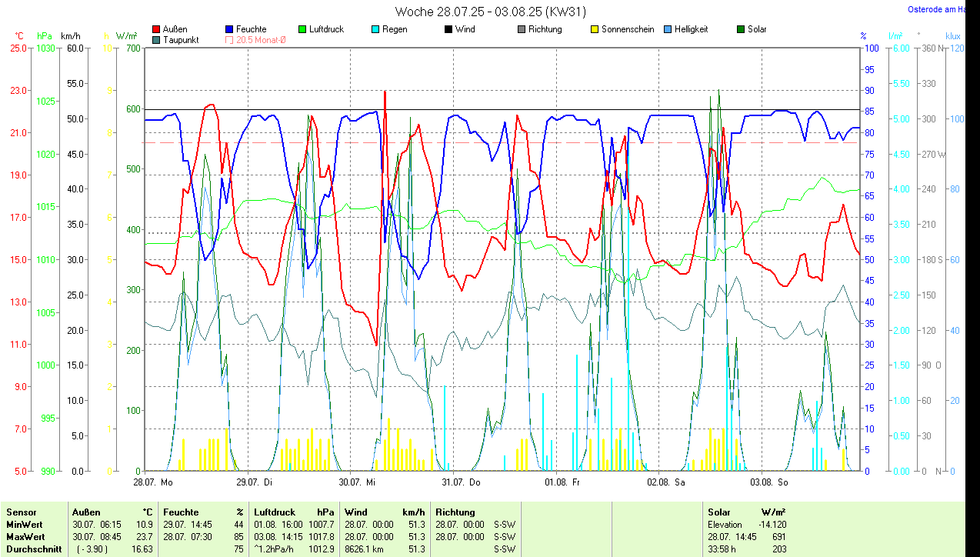Click the cyan Regen legend swatch
The height and width of the screenshot is (557, 980).
376,29
